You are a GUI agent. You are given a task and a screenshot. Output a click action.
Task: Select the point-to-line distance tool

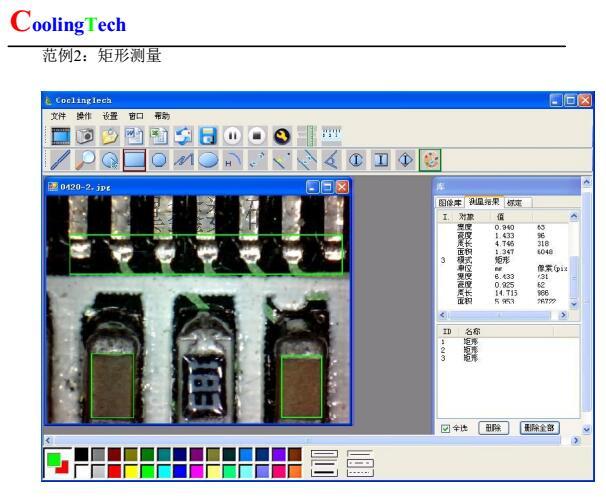pyautogui.click(x=282, y=160)
